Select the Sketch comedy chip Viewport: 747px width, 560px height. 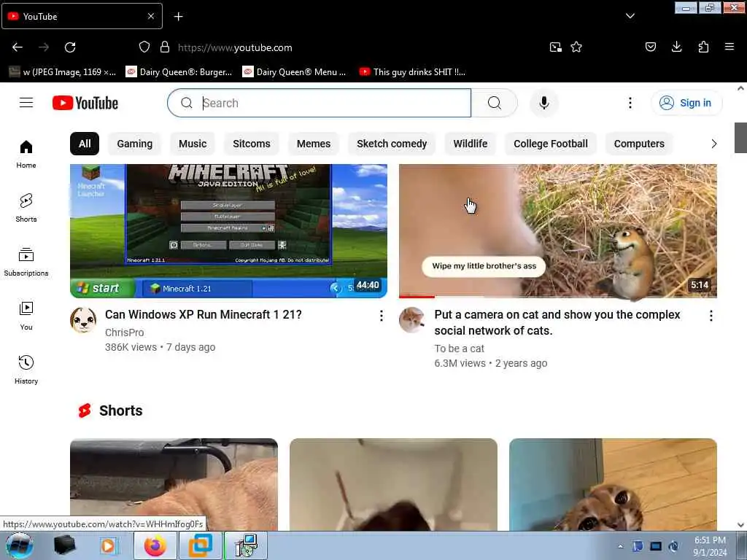click(392, 144)
